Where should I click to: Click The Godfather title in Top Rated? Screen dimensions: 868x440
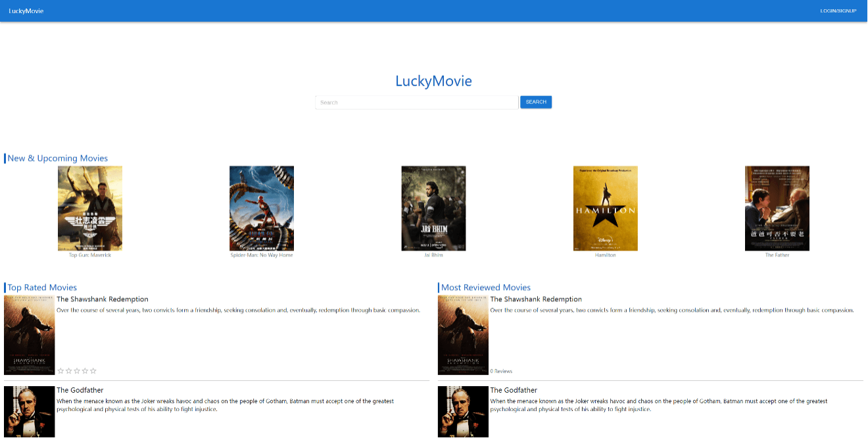pos(80,390)
